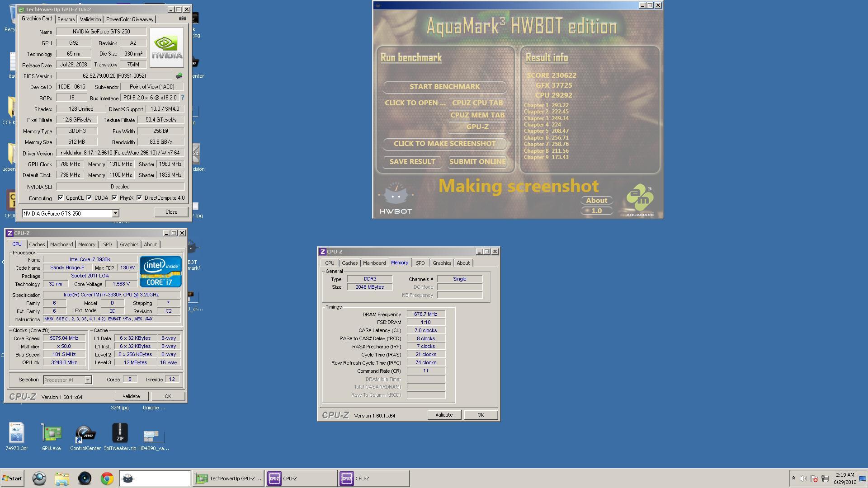Click CLICK TO MAKE SCREENSHOT button
The width and height of the screenshot is (868, 488).
click(x=445, y=144)
